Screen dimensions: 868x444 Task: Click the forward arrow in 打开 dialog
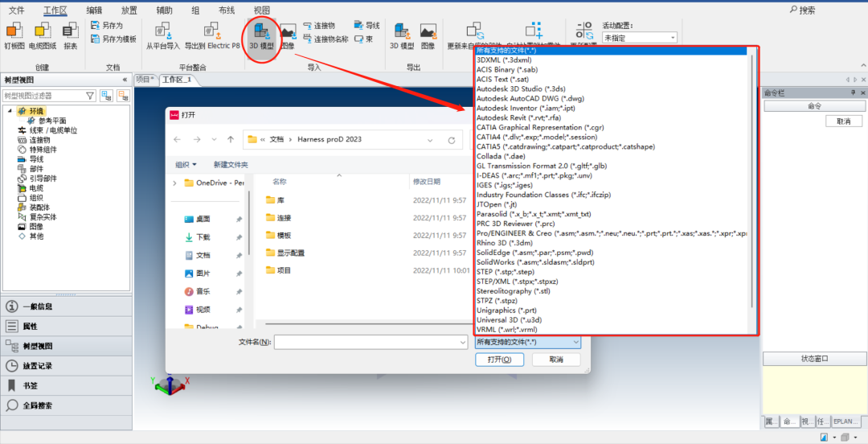click(197, 140)
